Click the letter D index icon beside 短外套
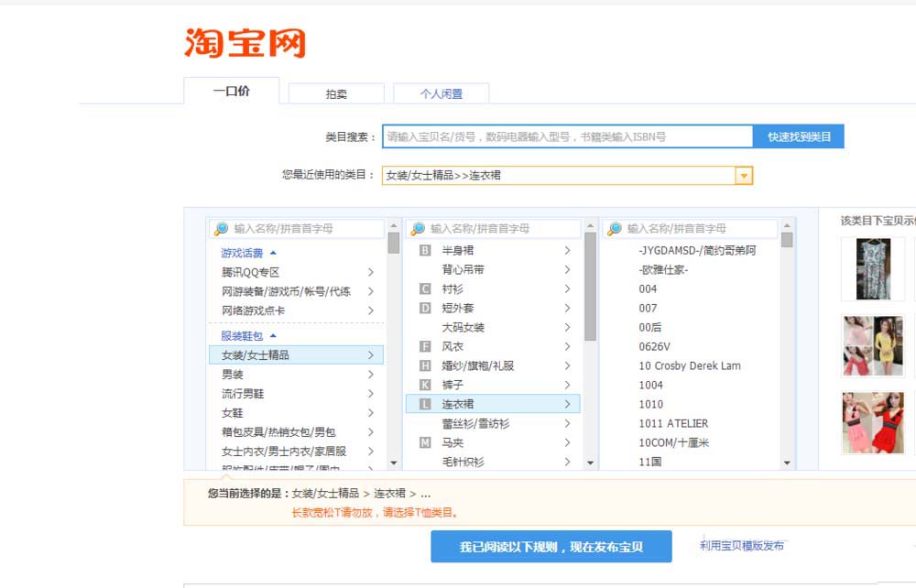 425,309
